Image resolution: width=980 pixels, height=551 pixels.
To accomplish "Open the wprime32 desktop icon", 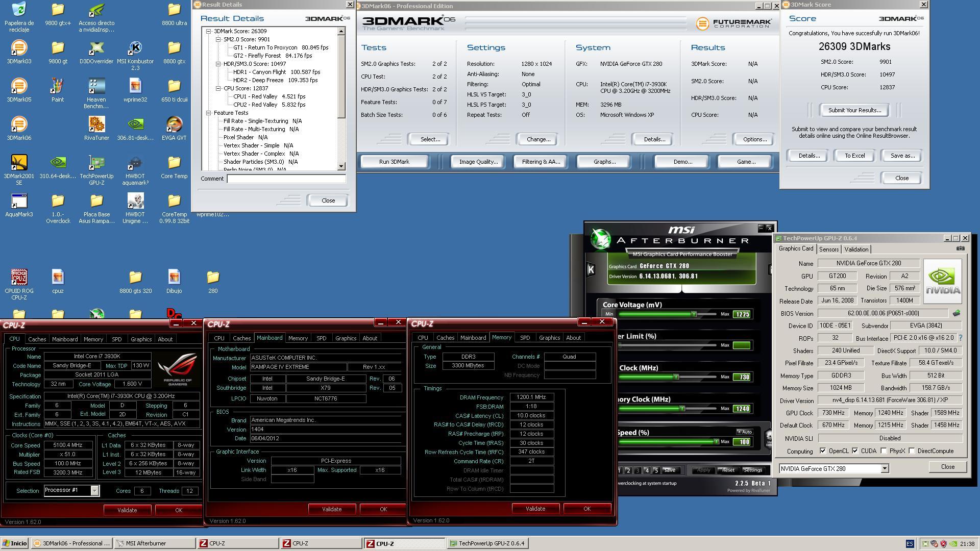I will point(135,91).
